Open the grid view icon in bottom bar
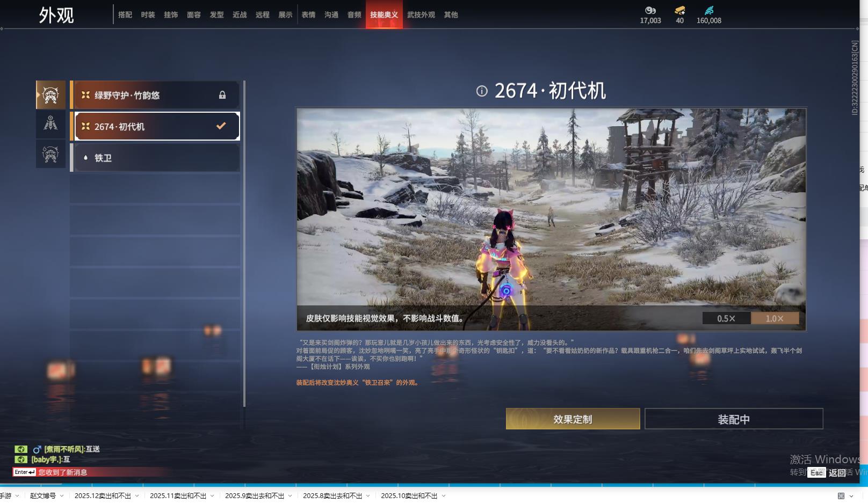Image resolution: width=868 pixels, height=504 pixels. coord(841,496)
